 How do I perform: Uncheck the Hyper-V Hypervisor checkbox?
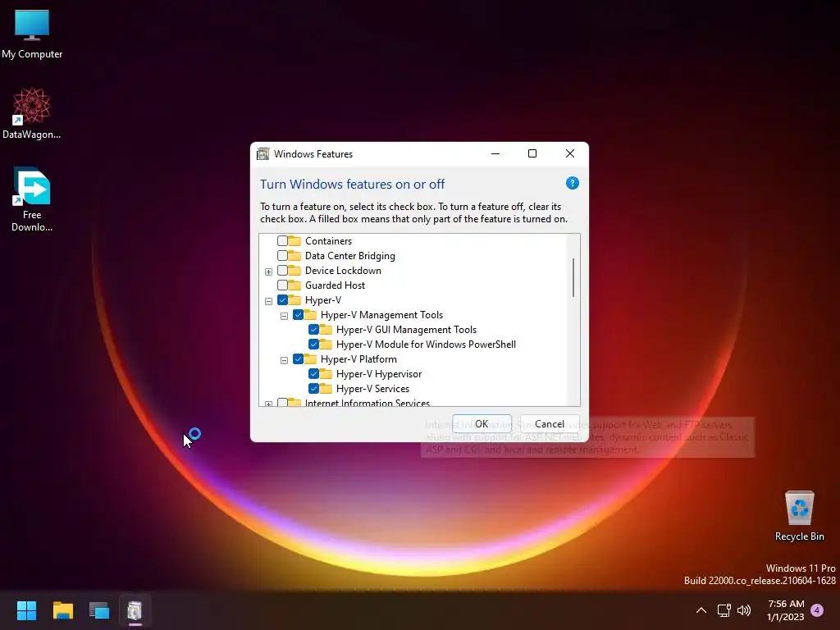(x=314, y=373)
